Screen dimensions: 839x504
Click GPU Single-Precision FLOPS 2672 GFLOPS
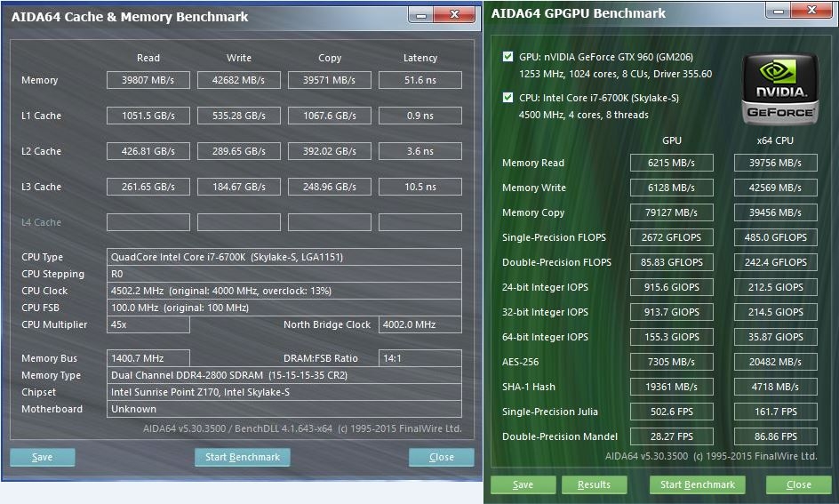(672, 237)
